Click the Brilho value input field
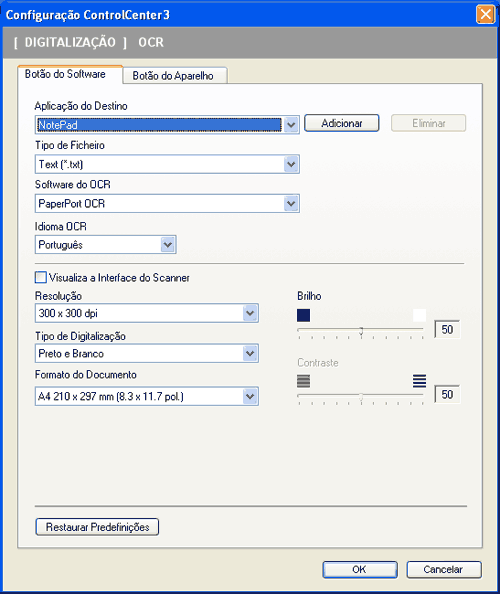 coord(447,329)
